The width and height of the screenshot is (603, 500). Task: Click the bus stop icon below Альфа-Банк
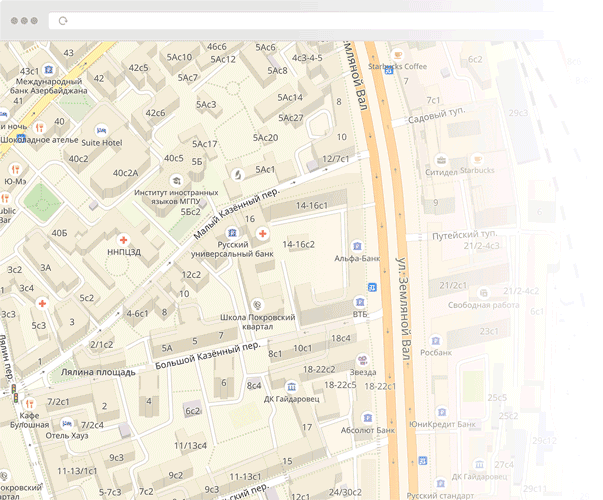click(372, 287)
